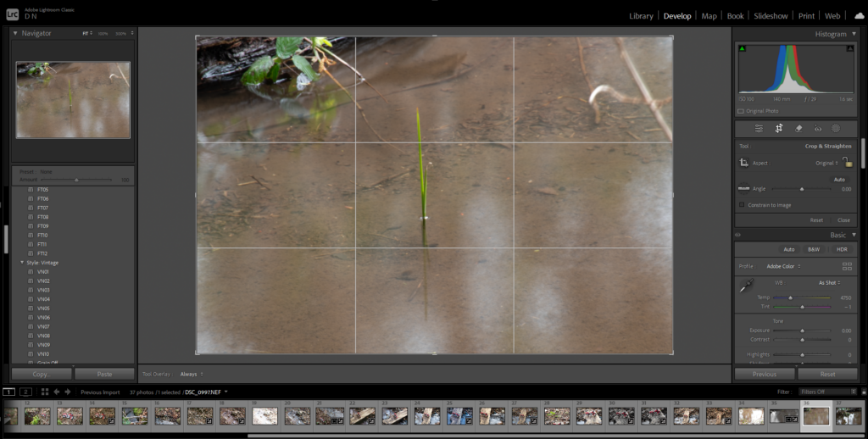Click the Straighten level tool icon beside Angle
The width and height of the screenshot is (868, 439).
click(744, 189)
